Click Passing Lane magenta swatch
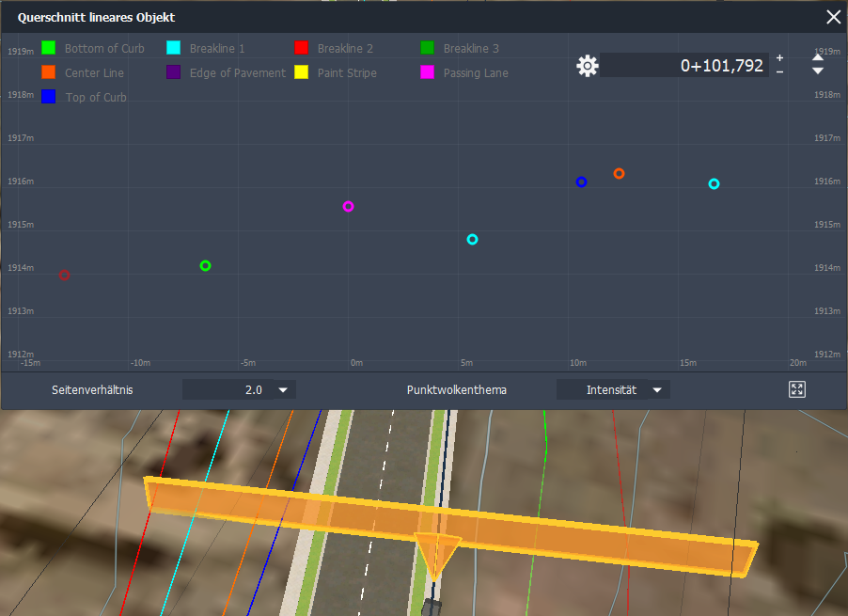The width and height of the screenshot is (848, 616). click(427, 71)
